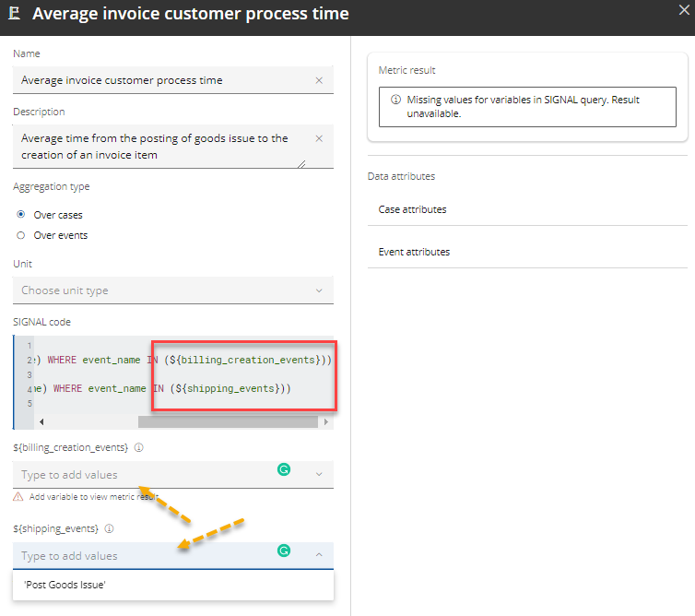The width and height of the screenshot is (695, 616).
Task: Collapse the shipping_events values dropdown
Action: tap(319, 555)
